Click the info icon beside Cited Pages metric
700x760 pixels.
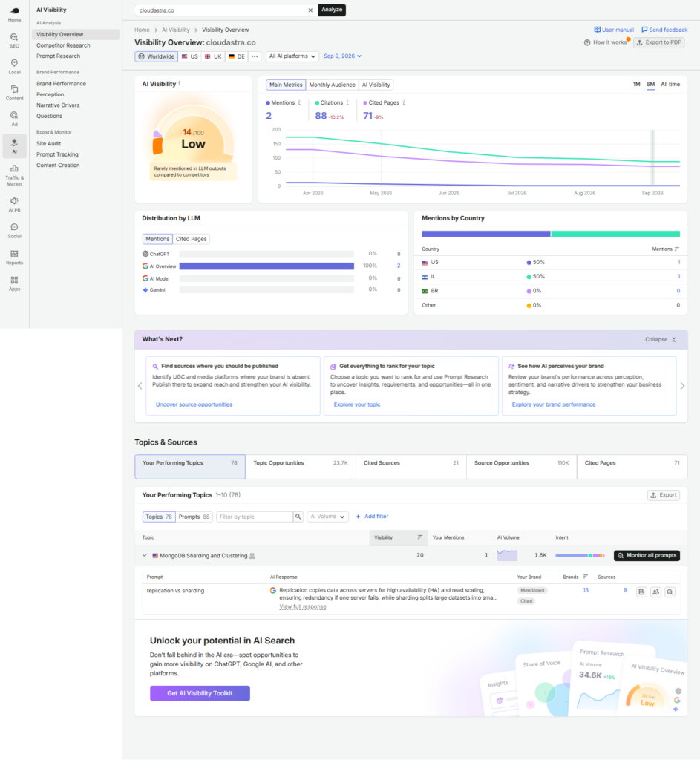pyautogui.click(x=404, y=102)
